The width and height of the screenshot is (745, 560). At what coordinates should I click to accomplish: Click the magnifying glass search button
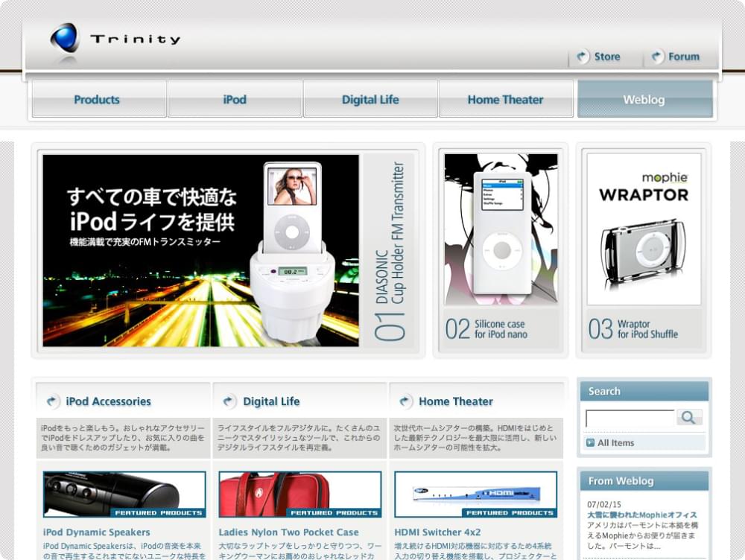point(689,418)
